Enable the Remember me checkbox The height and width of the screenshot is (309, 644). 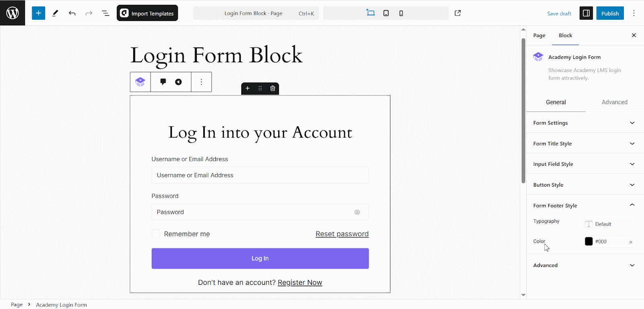155,233
